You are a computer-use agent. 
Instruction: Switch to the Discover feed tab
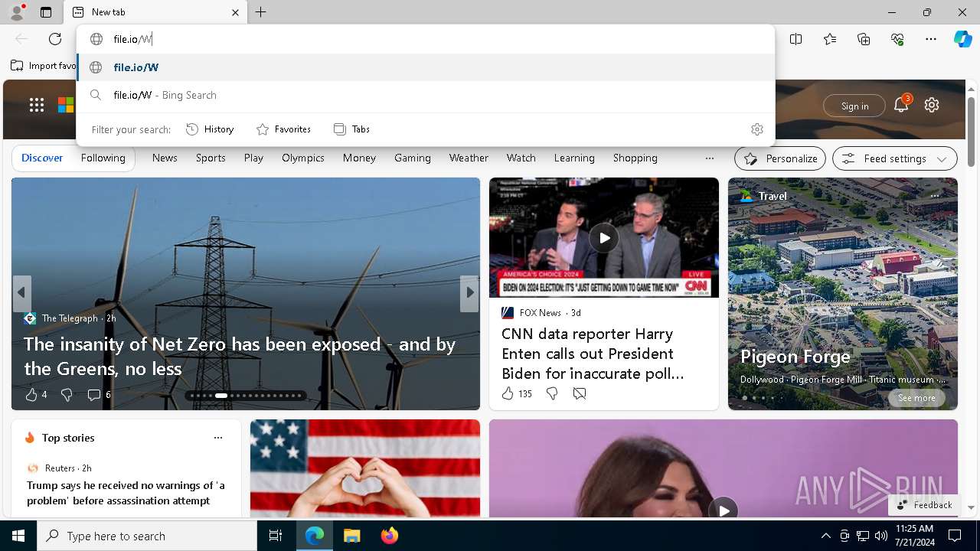[42, 158]
